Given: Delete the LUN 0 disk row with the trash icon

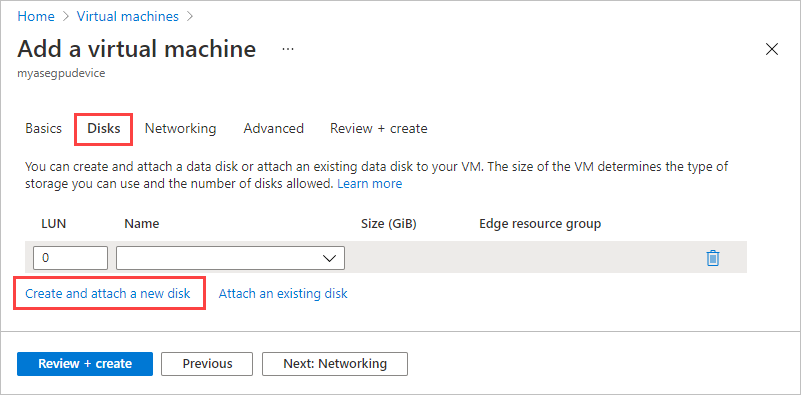Looking at the screenshot, I should (713, 258).
